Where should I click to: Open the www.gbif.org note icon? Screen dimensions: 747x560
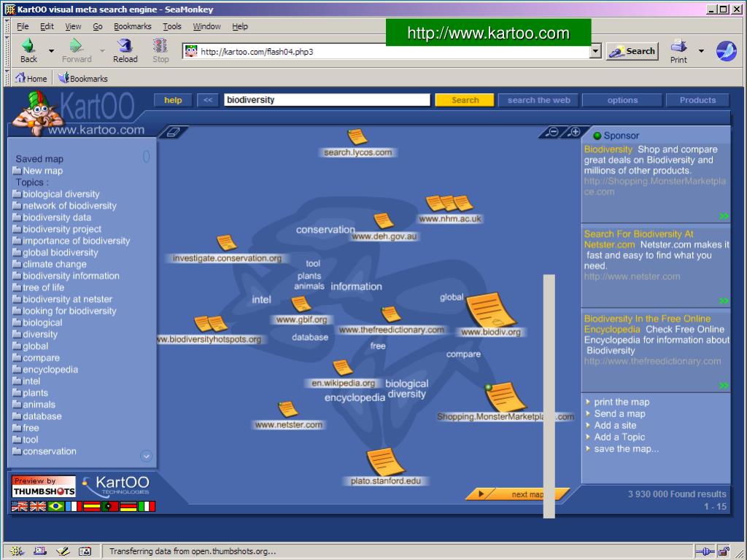[301, 304]
